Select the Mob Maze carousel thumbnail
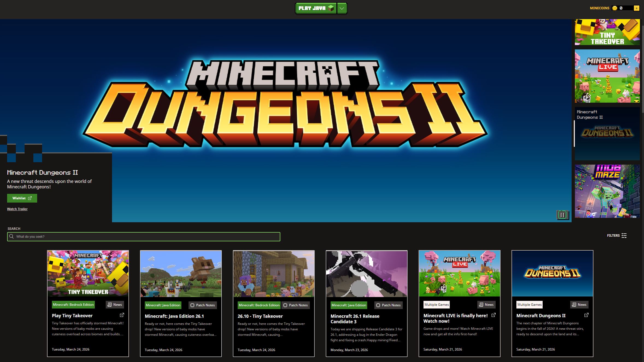The image size is (644, 362). coord(607,191)
